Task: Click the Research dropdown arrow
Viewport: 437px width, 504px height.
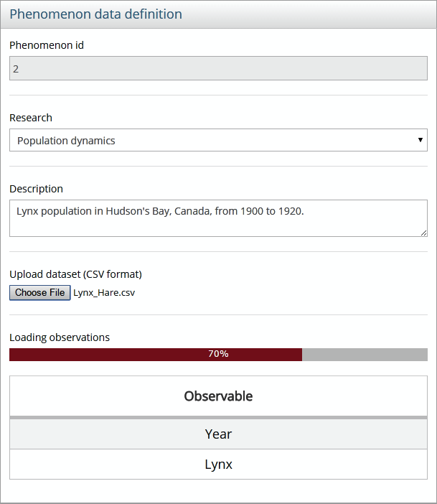Action: click(x=420, y=140)
